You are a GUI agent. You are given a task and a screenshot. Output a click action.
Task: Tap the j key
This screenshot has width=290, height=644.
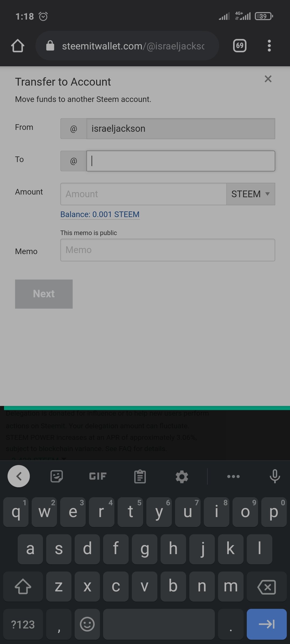pos(202,549)
